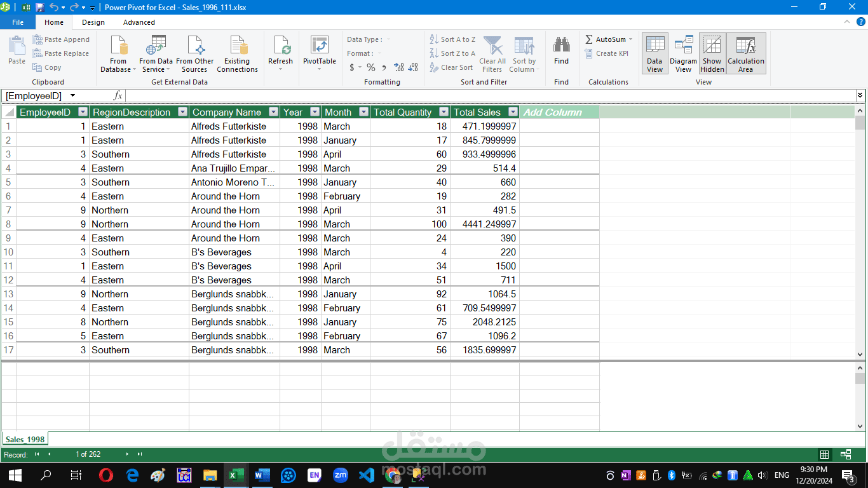
Task: Apply thousands separator comma icon
Action: coord(384,67)
